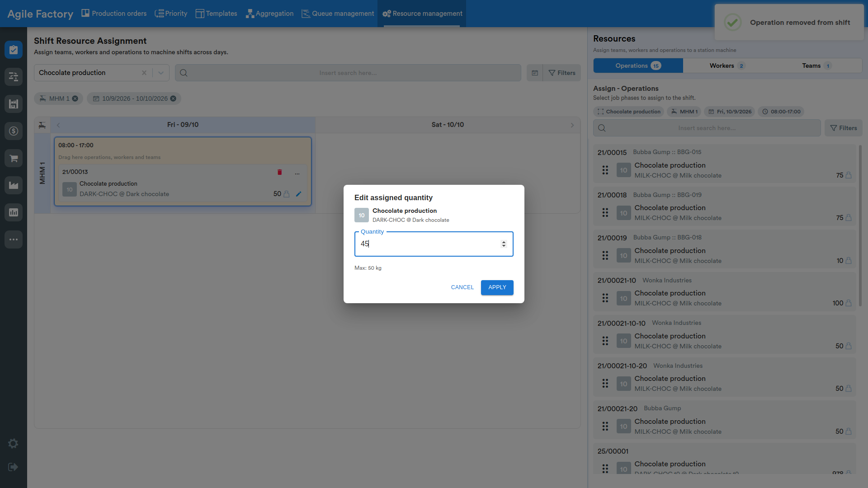Image resolution: width=868 pixels, height=488 pixels.
Task: Click the pencil edit icon beside quantity 50
Action: [298, 194]
